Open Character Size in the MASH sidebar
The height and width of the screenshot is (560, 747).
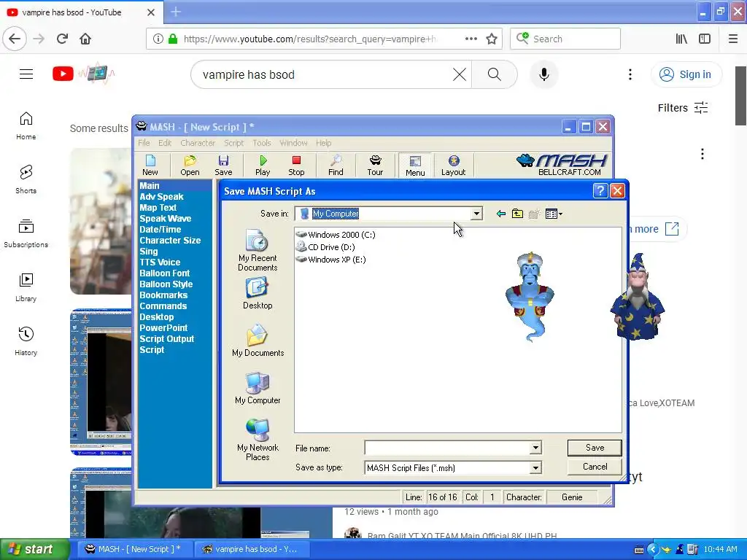[170, 241]
